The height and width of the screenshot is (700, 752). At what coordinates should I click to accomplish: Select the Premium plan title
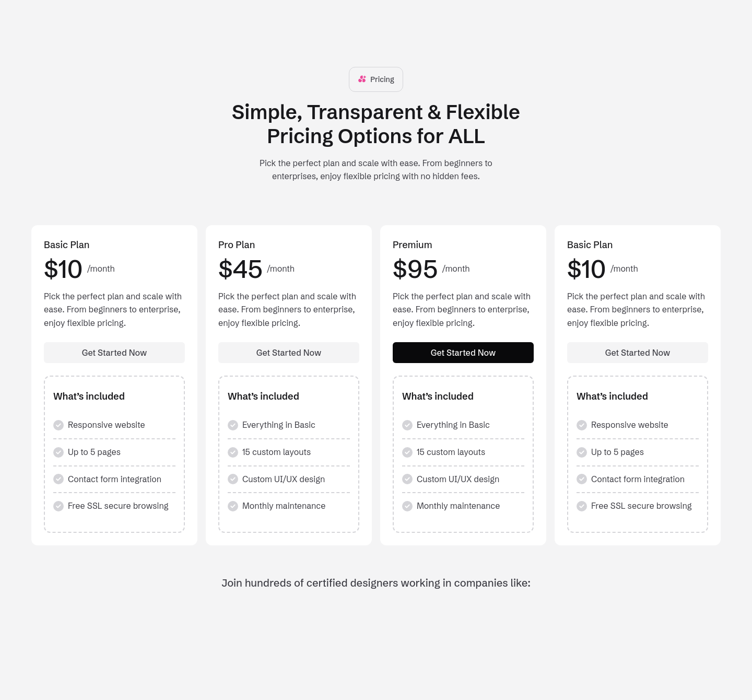click(412, 244)
